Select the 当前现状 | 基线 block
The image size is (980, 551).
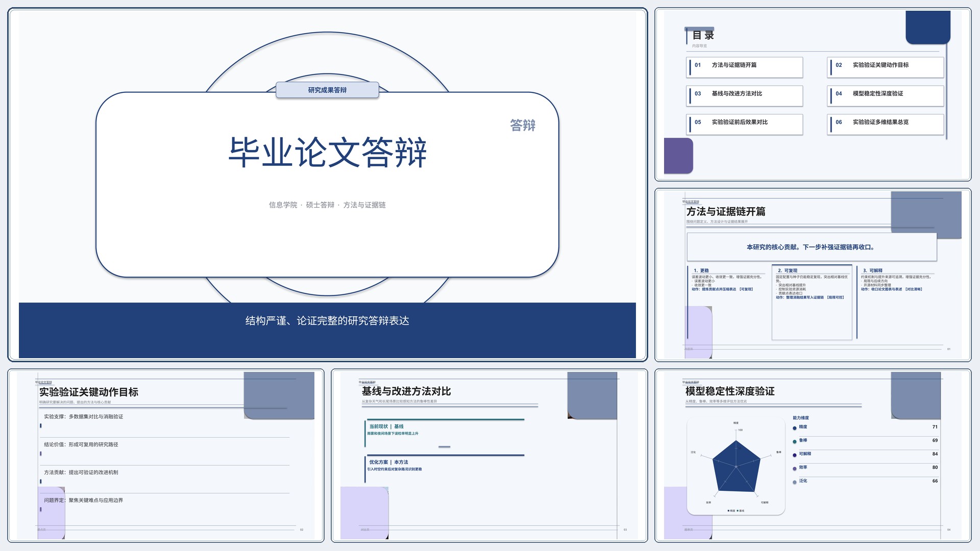pyautogui.click(x=445, y=433)
